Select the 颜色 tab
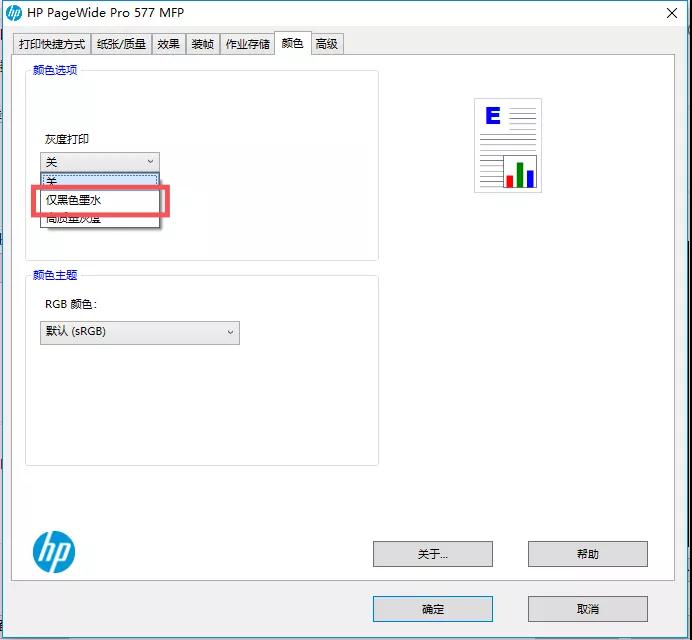 pos(293,43)
